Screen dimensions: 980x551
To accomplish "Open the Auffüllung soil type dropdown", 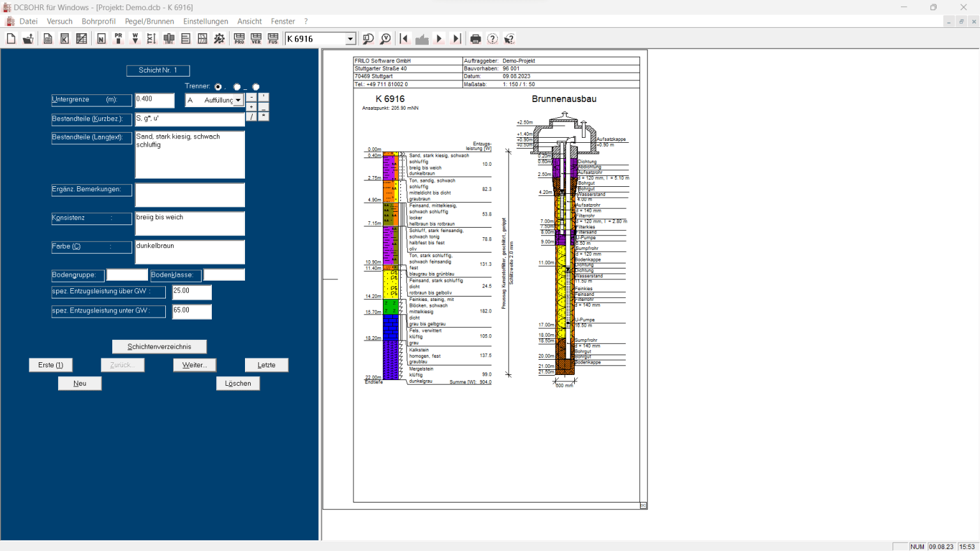I will pos(238,100).
